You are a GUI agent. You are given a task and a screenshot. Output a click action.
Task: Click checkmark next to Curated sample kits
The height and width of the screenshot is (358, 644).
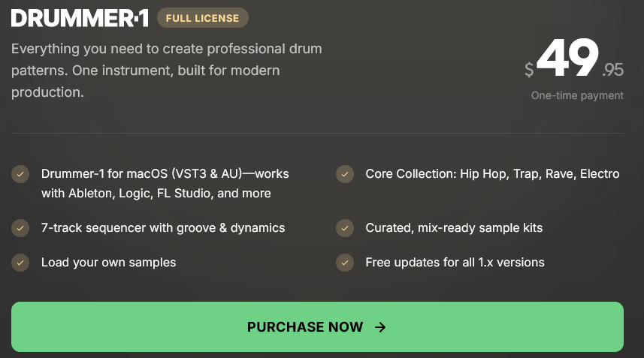click(345, 227)
